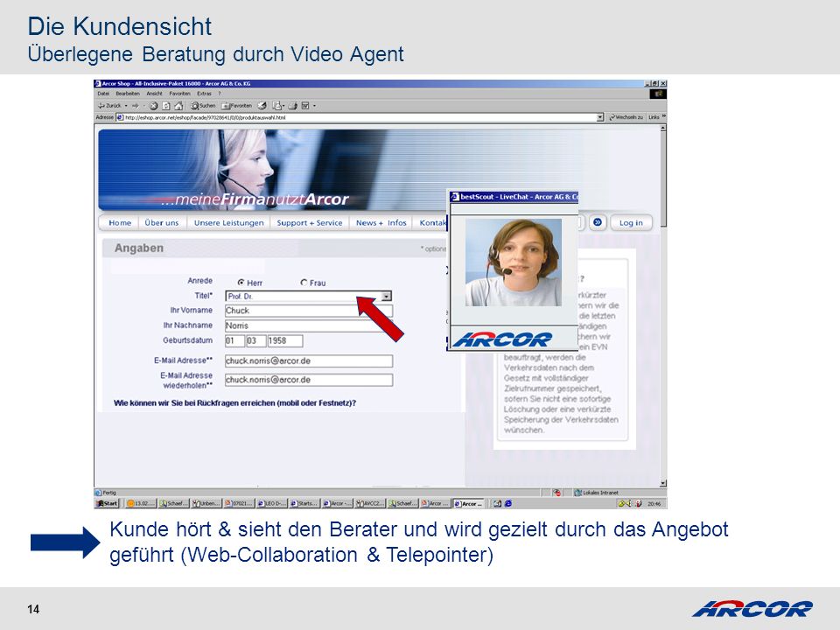
Task: Click the Wechseln zu button
Action: [x=626, y=117]
